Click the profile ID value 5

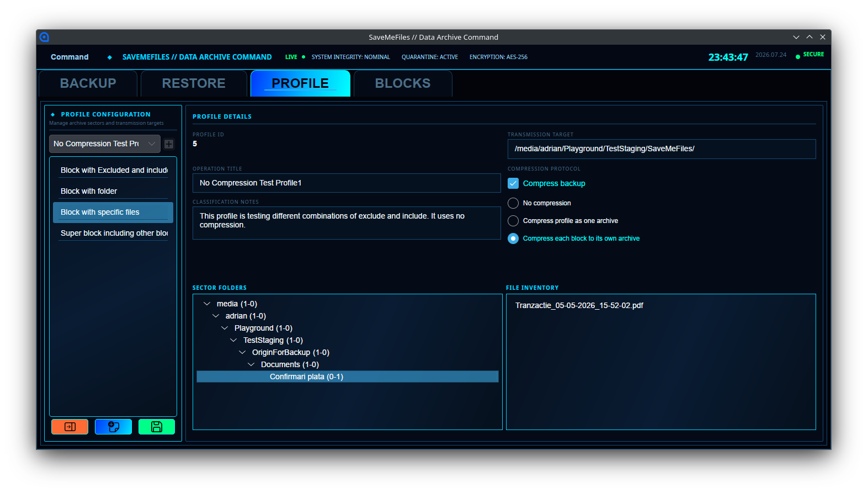point(195,144)
